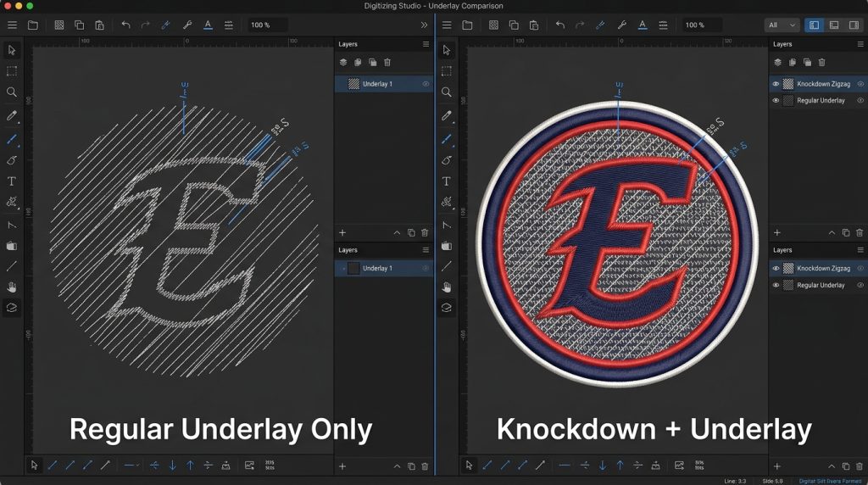Click the up arrow in right pane bottom toolbar
The image size is (868, 485).
click(620, 465)
